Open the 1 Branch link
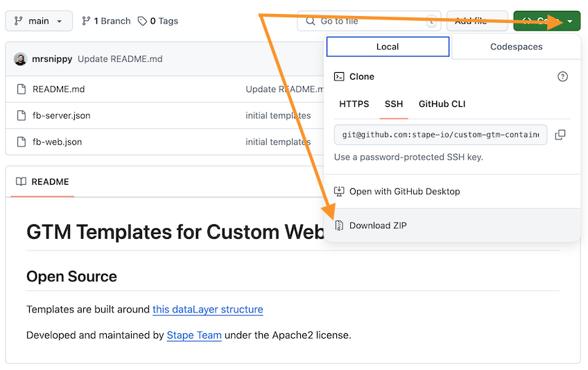This screenshot has height=370, width=588. [106, 21]
